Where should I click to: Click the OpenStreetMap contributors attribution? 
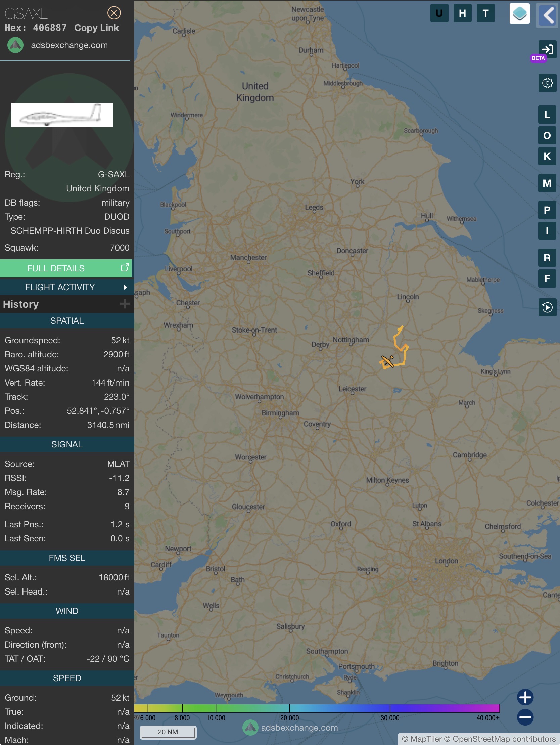(x=500, y=739)
